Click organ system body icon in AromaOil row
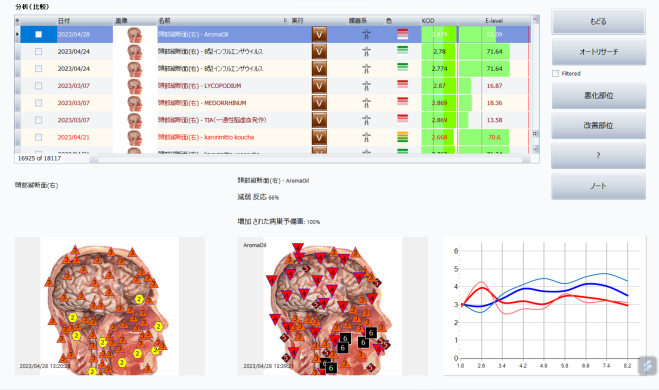The image size is (659, 390). tap(366, 34)
